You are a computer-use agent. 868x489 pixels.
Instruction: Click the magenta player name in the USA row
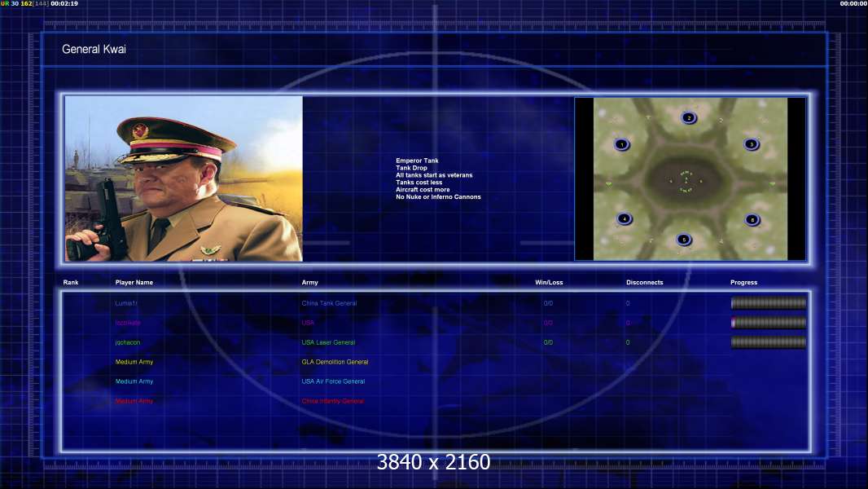[128, 323]
